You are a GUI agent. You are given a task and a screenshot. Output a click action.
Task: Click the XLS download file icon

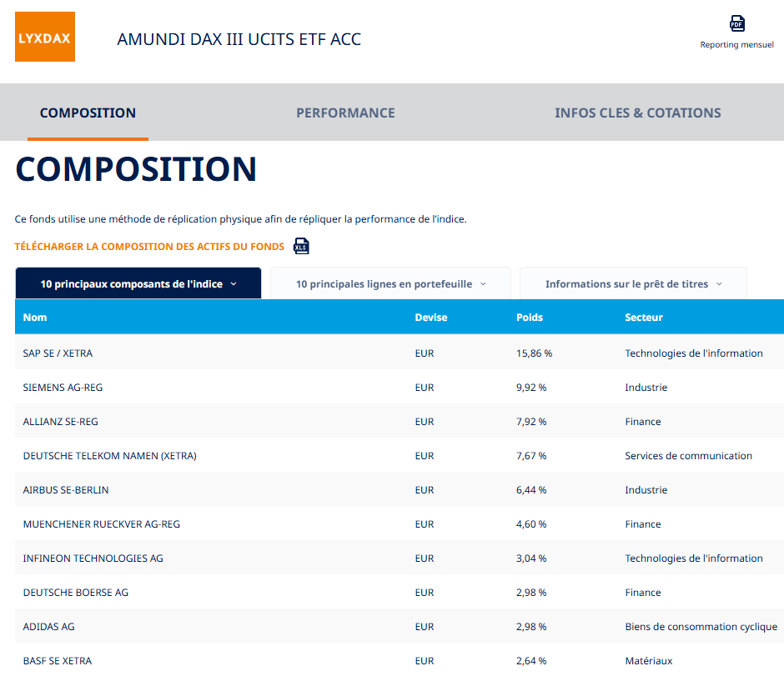[x=301, y=246]
